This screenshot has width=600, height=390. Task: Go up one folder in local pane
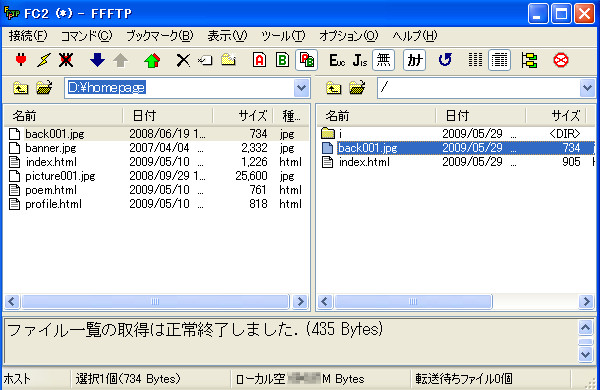(20, 88)
